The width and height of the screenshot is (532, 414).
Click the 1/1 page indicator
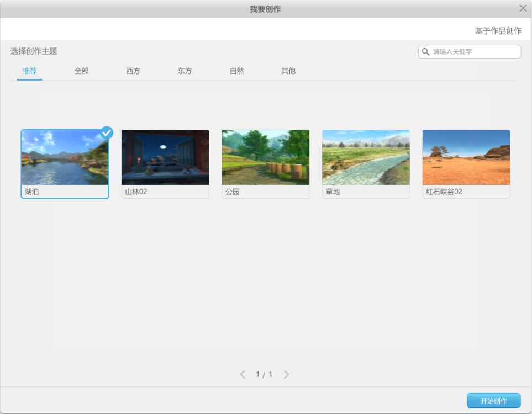click(x=264, y=374)
